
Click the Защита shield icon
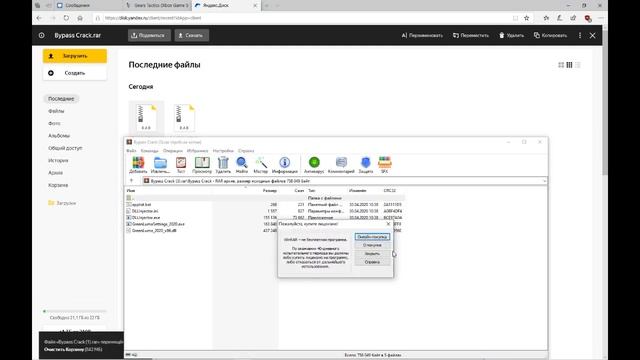pos(366,165)
